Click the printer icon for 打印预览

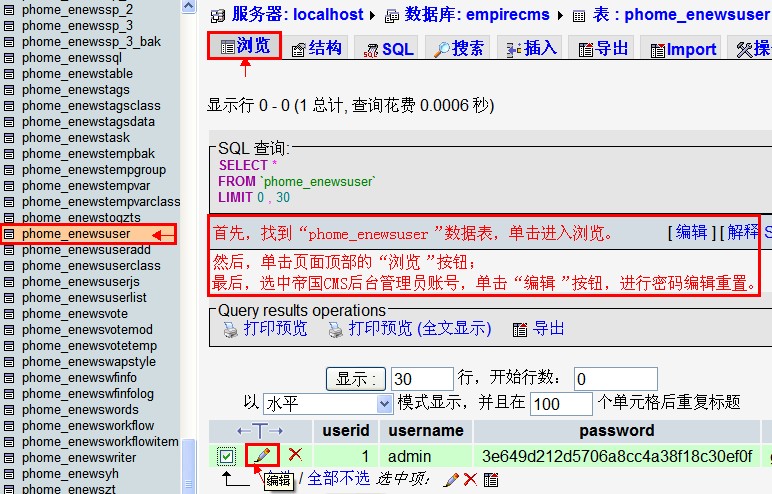coord(230,328)
